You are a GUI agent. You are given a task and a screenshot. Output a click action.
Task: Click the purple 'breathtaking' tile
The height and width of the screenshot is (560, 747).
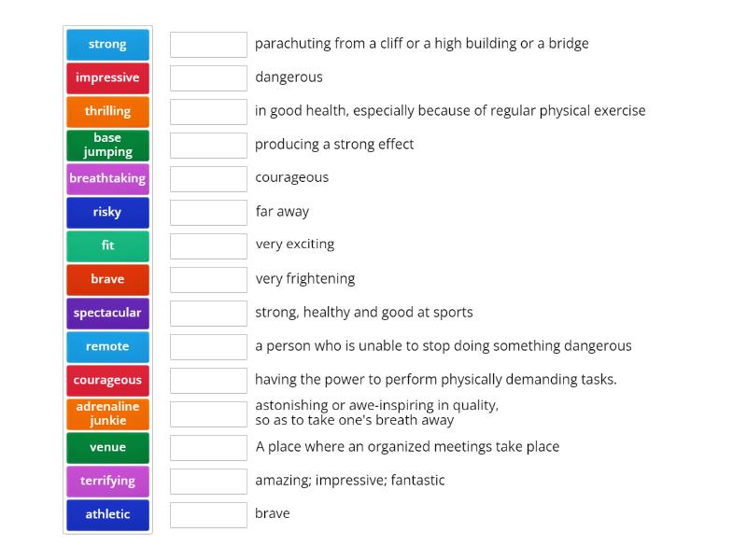point(107,178)
